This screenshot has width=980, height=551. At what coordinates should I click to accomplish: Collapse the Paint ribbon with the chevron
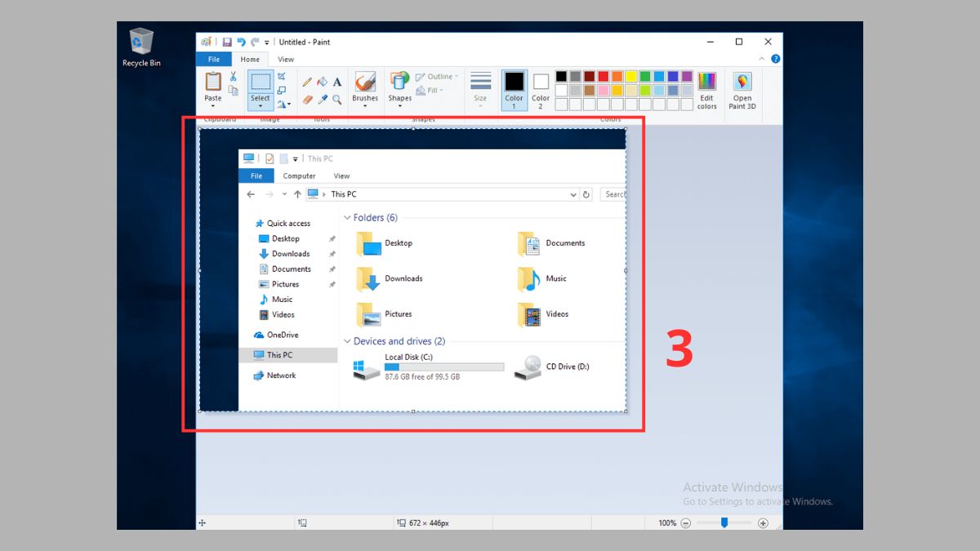coord(763,59)
